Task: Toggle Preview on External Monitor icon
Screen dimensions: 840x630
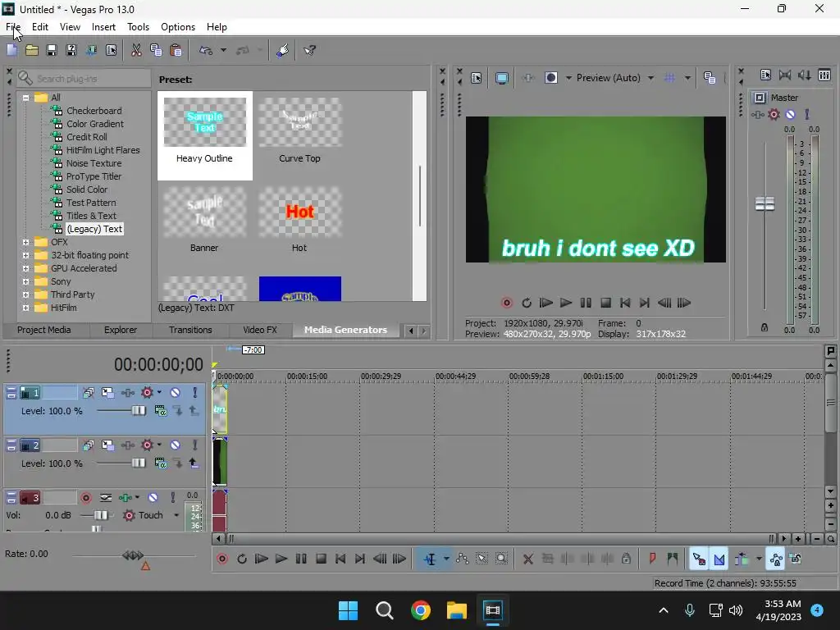Action: tap(501, 78)
